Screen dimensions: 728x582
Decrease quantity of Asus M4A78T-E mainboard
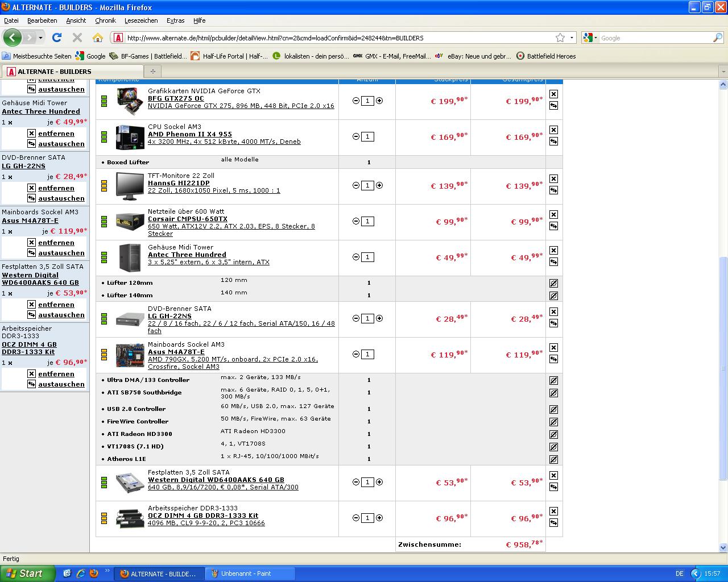[356, 354]
